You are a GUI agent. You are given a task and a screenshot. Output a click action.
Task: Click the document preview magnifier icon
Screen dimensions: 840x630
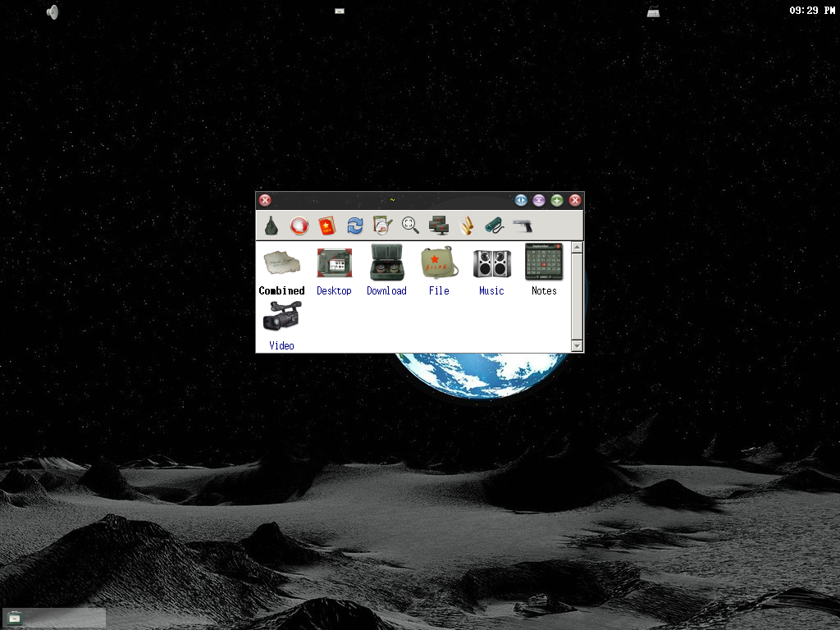click(x=382, y=226)
